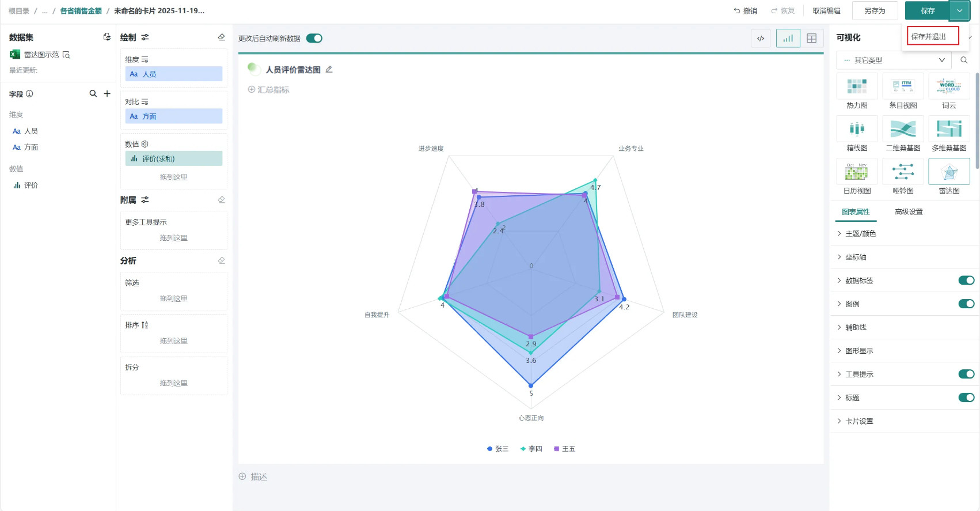Turn off the data labels (数据标签) switch
The width and height of the screenshot is (980, 511).
[x=966, y=281]
